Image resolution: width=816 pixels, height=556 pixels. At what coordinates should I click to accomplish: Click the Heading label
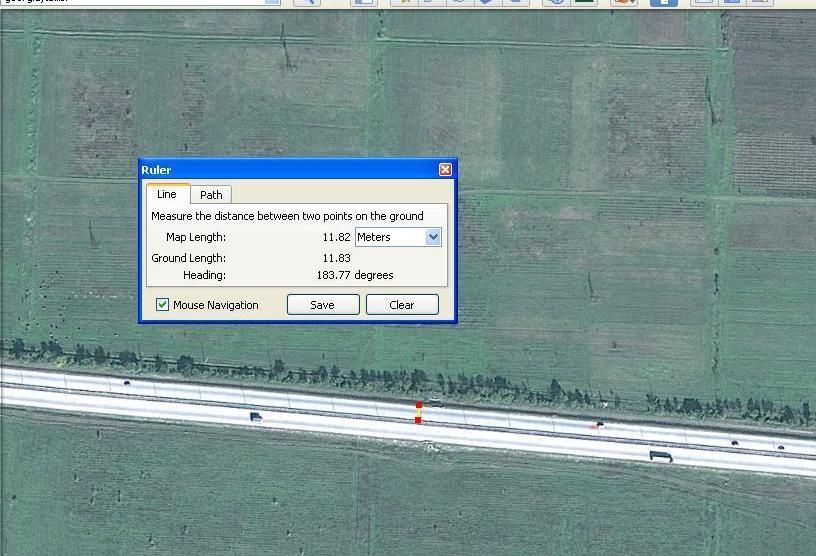click(x=204, y=275)
